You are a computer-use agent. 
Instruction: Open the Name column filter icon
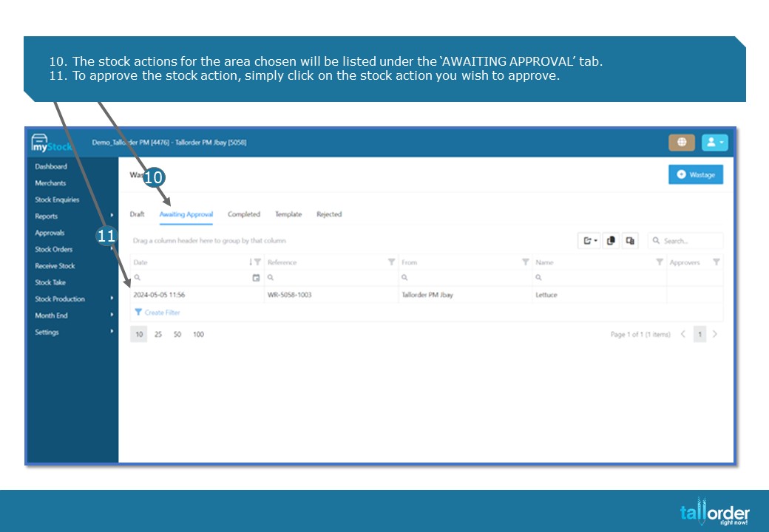click(x=660, y=262)
